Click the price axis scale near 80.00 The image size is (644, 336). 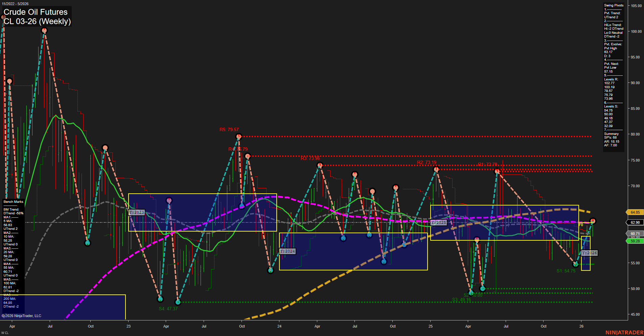(636, 134)
